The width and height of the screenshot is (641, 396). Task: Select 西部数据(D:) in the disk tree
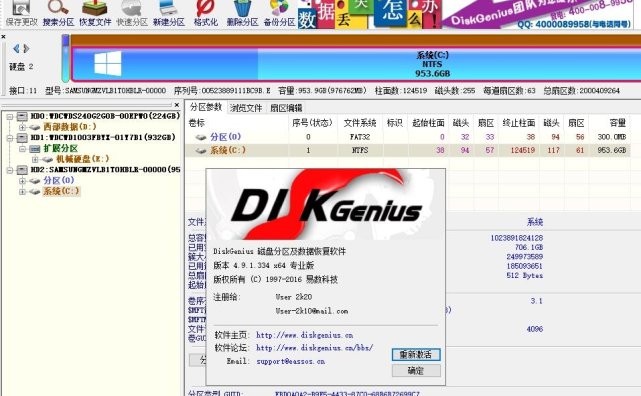pyautogui.click(x=70, y=127)
